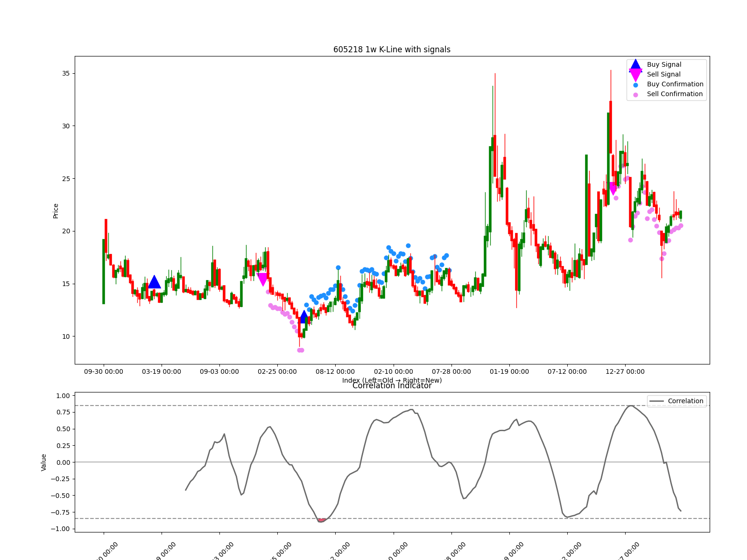Click the 'Sell Signal' legend label
747x560 pixels.
(x=663, y=74)
